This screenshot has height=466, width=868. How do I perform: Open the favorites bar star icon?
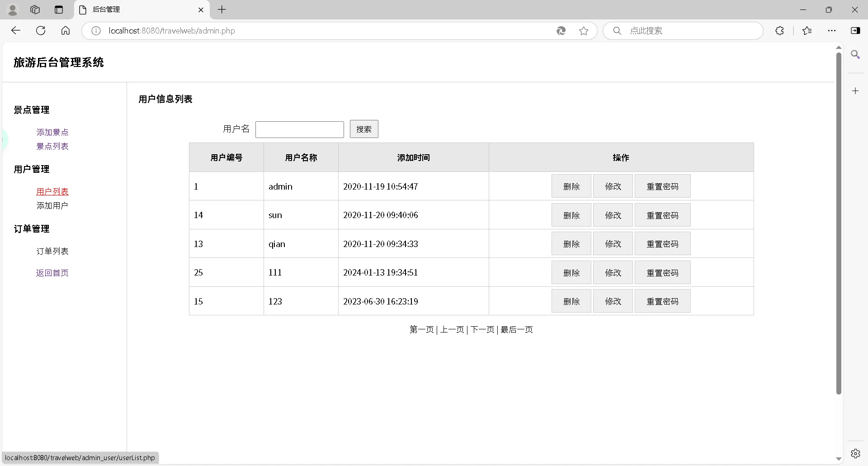pyautogui.click(x=807, y=31)
